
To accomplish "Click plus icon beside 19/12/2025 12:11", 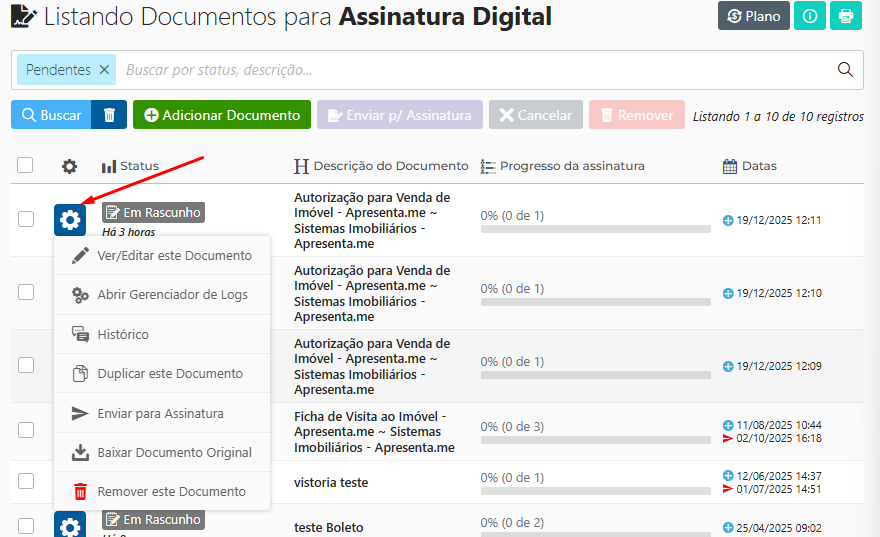I will (728, 221).
